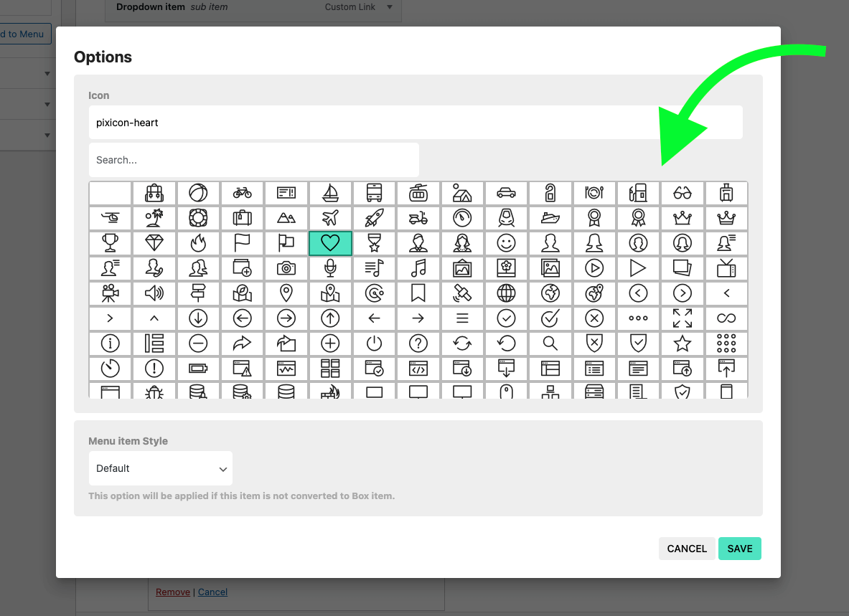The width and height of the screenshot is (849, 616).
Task: Select the trophy cup icon
Action: coord(110,243)
